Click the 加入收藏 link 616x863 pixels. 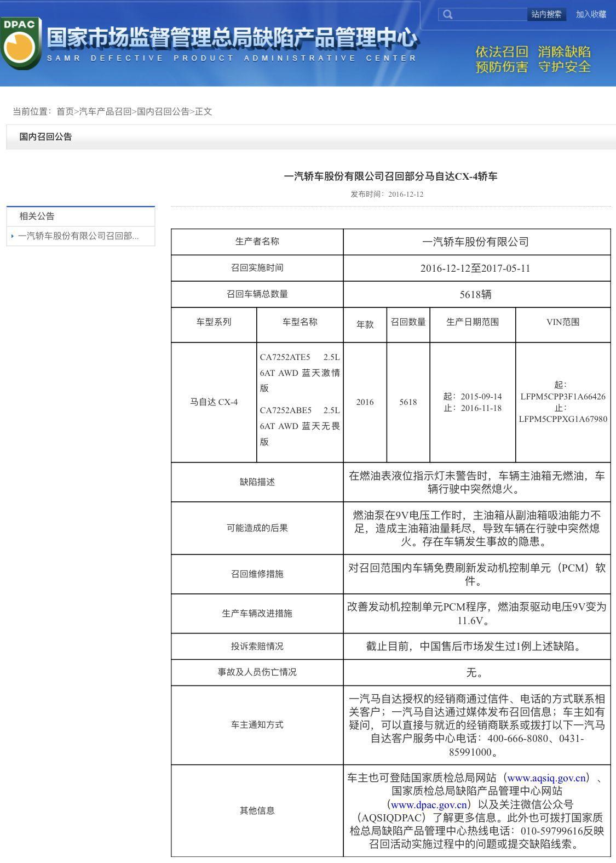click(591, 14)
